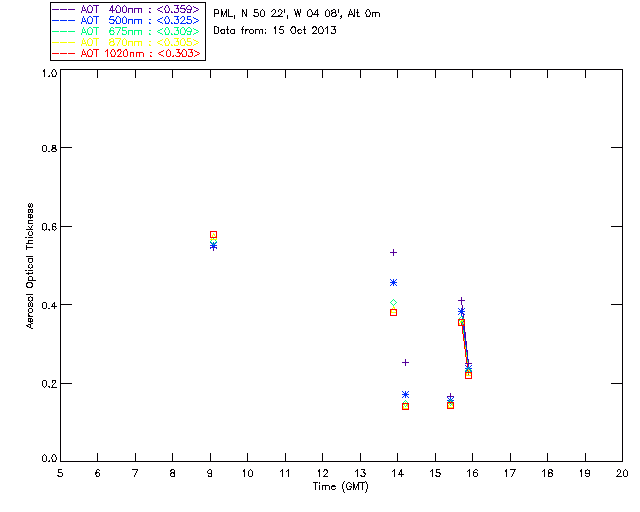Click the 'Data from: 15 Oct 2013' text
The image size is (640, 512).
(x=275, y=31)
